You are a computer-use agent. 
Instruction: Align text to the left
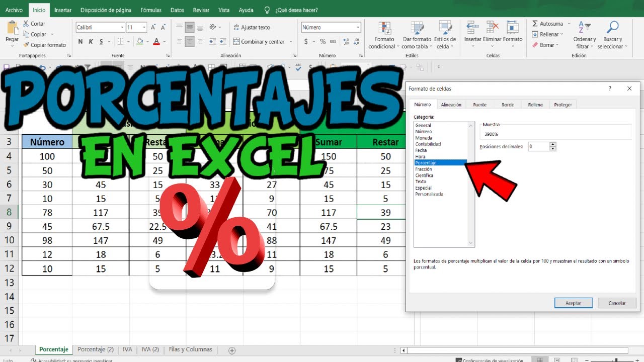pyautogui.click(x=179, y=42)
